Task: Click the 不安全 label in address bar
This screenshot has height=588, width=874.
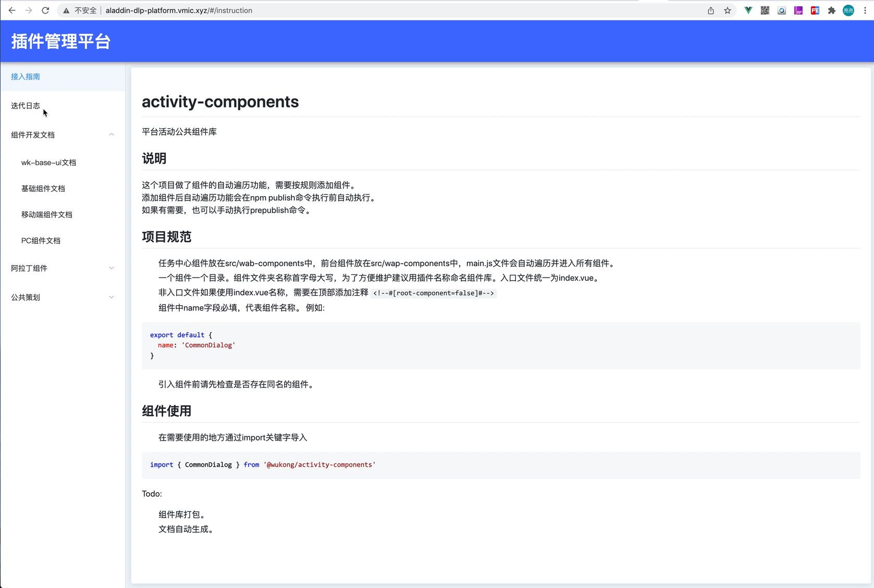Action: coord(85,10)
